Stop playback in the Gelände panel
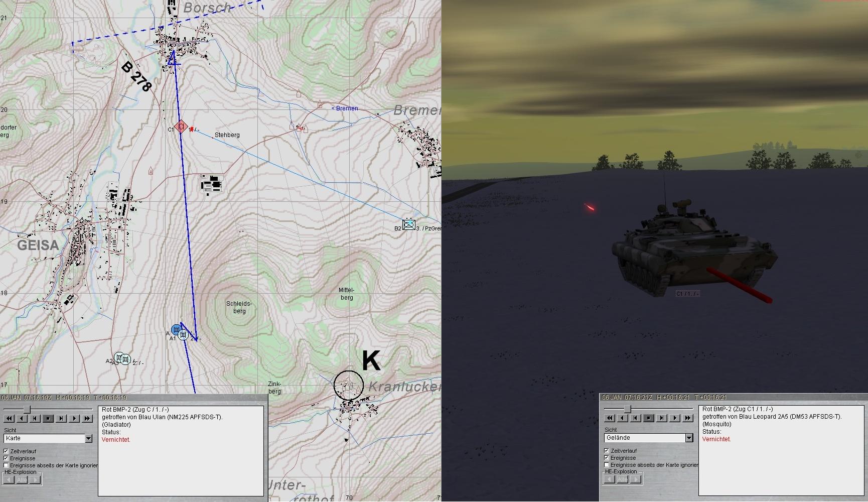 649,418
